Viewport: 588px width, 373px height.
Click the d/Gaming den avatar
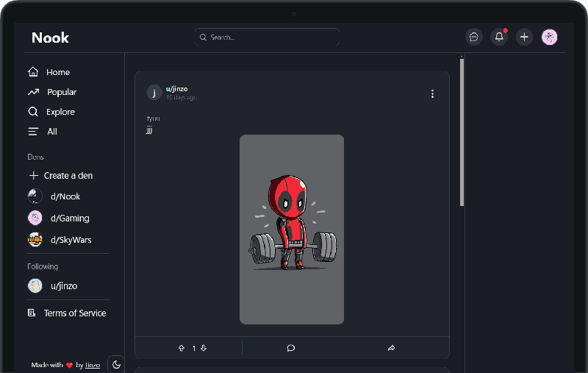[35, 218]
